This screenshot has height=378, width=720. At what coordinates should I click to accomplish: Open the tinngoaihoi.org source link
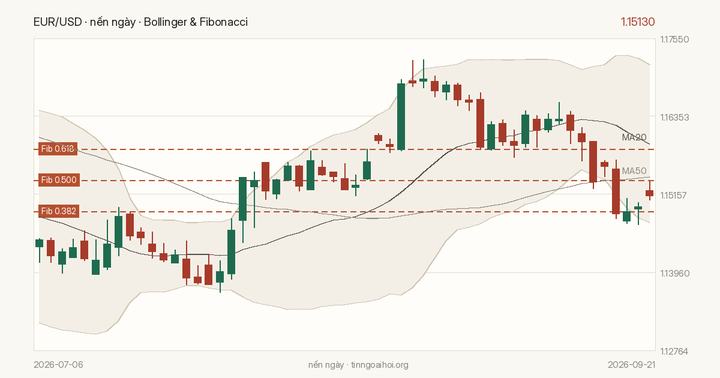(x=379, y=365)
